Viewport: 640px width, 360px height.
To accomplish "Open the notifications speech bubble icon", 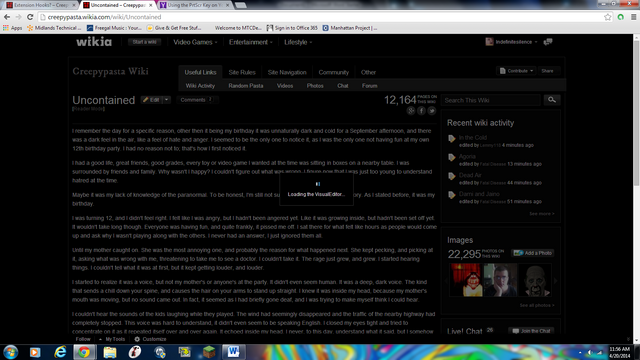I will (x=548, y=42).
